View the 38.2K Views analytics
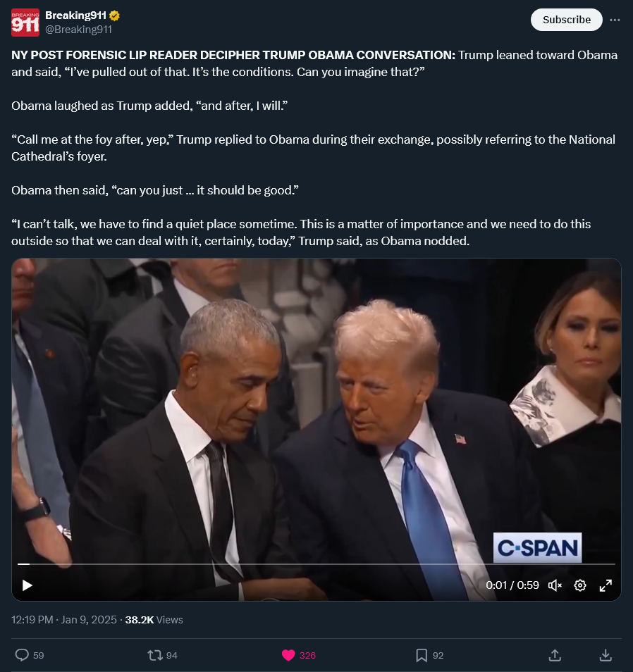Screen dimensions: 633x672 pyautogui.click(x=154, y=620)
